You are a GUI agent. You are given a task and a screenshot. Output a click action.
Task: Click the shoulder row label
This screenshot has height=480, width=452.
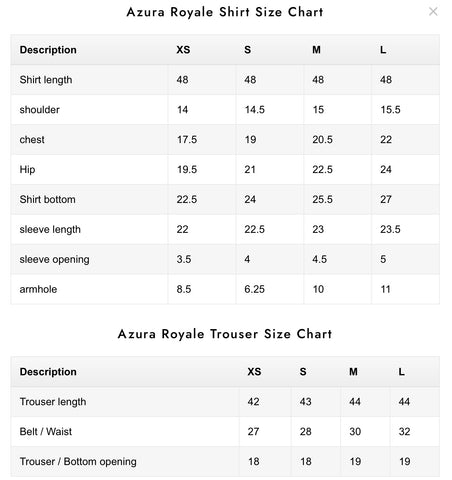pos(39,110)
